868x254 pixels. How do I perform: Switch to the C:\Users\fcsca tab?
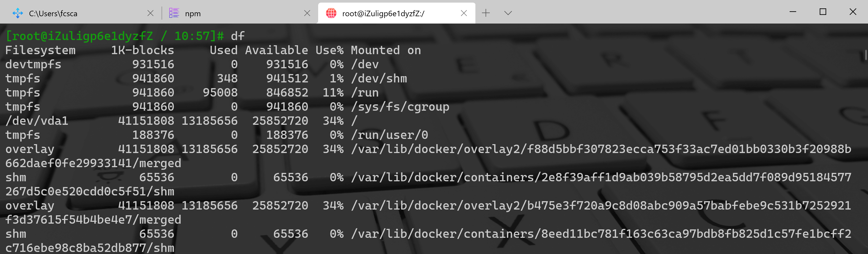click(x=67, y=14)
